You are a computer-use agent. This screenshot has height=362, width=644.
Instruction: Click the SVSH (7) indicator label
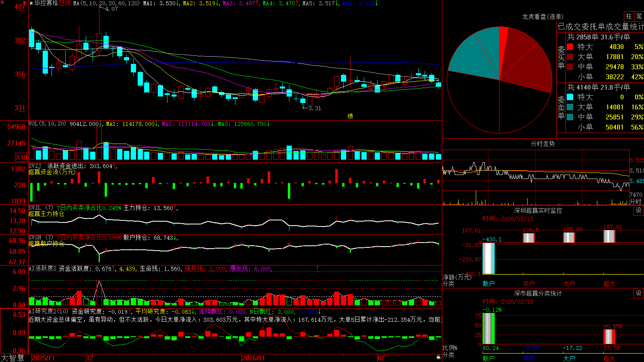point(41,238)
